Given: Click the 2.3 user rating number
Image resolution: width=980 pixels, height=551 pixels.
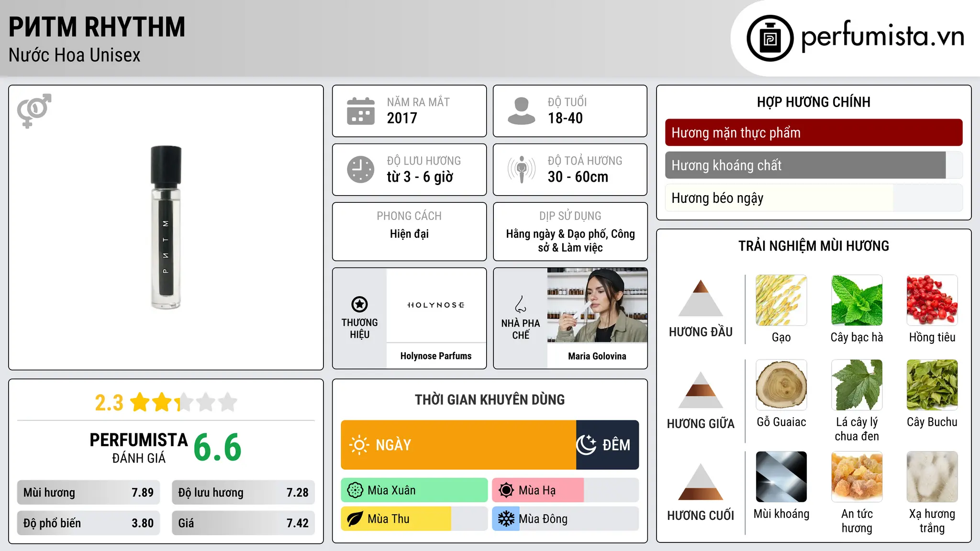Looking at the screenshot, I should [x=109, y=403].
